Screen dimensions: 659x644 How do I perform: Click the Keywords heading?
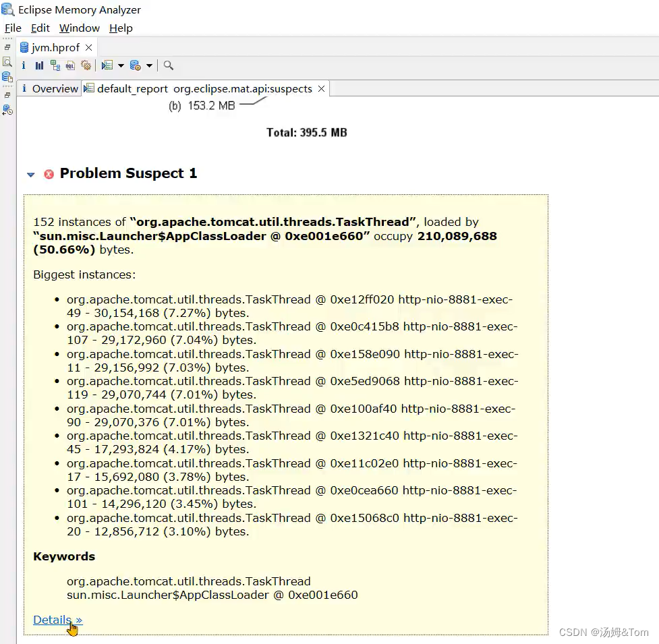64,556
